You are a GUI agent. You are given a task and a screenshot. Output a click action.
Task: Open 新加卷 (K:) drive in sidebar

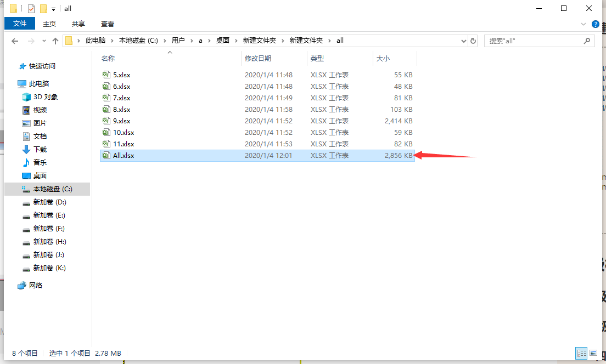click(49, 268)
